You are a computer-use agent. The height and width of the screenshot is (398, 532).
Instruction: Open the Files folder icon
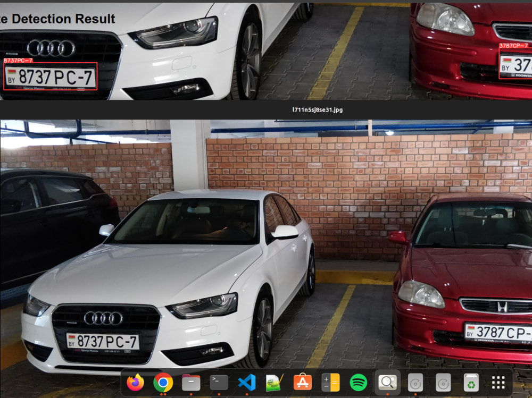191,383
